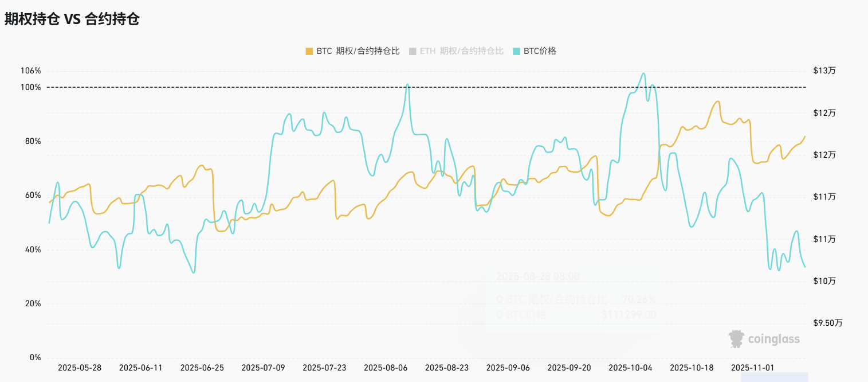
Task: Click the gray ETH legend swatch
Action: coord(413,51)
